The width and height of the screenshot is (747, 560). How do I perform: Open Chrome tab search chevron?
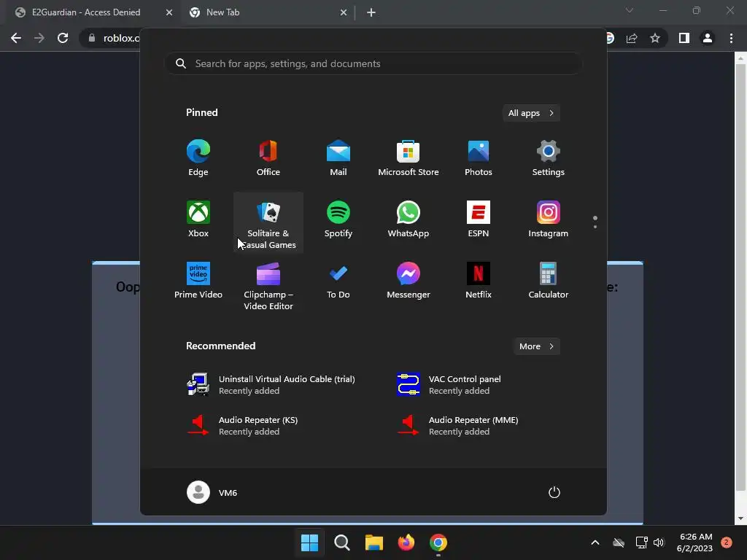coord(630,10)
